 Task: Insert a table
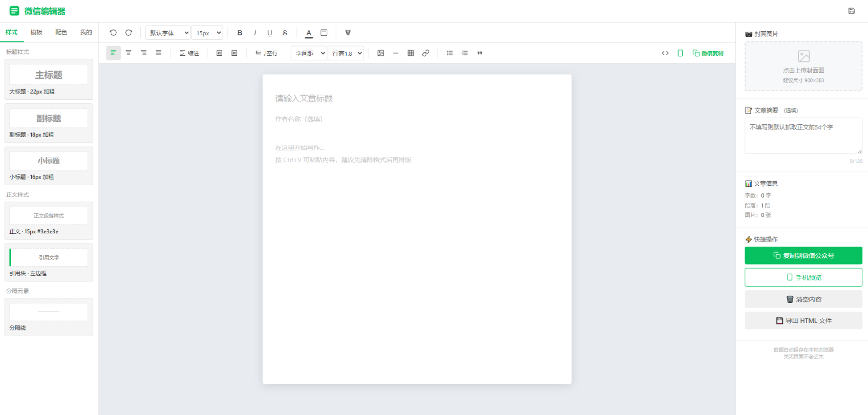point(411,53)
